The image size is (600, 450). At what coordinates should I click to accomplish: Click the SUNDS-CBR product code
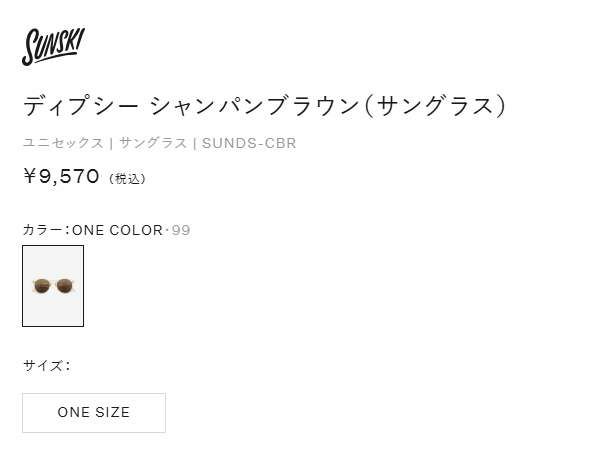(x=249, y=143)
